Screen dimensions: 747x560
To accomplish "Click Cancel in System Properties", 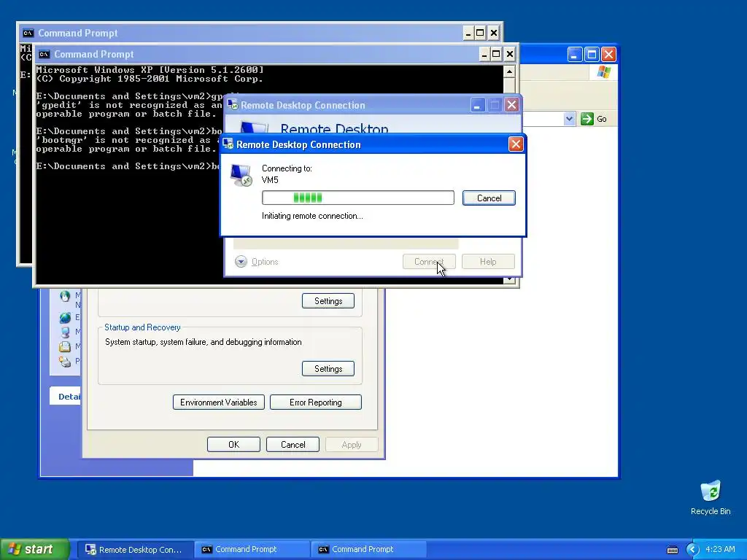I will pos(293,444).
